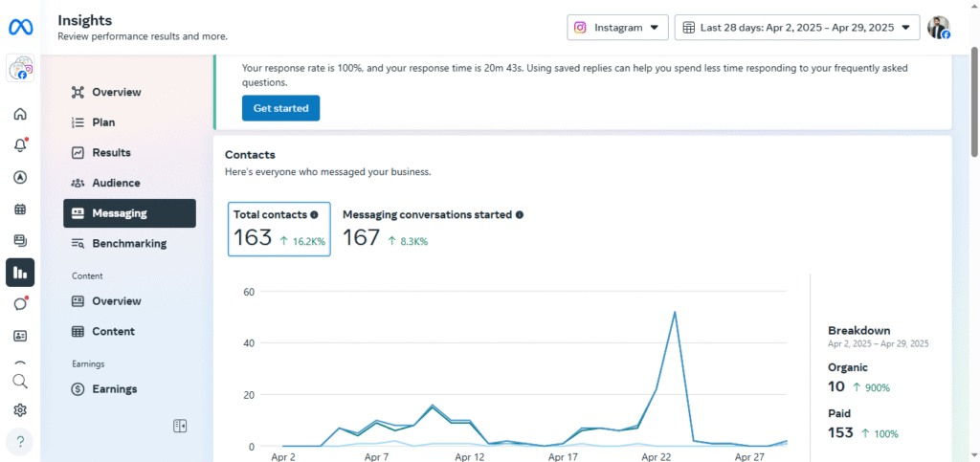
Task: Open notifications bell icon
Action: click(20, 145)
